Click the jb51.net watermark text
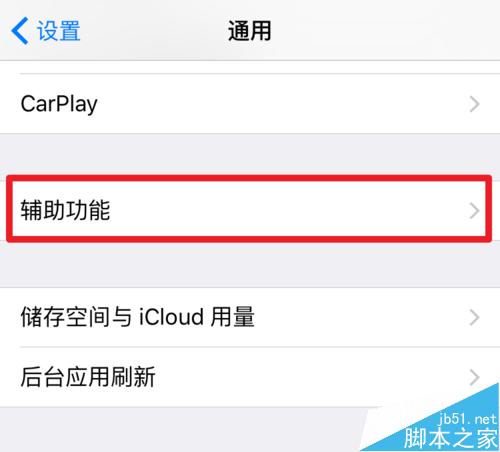Viewport: 500px width, 452px height. [x=467, y=419]
